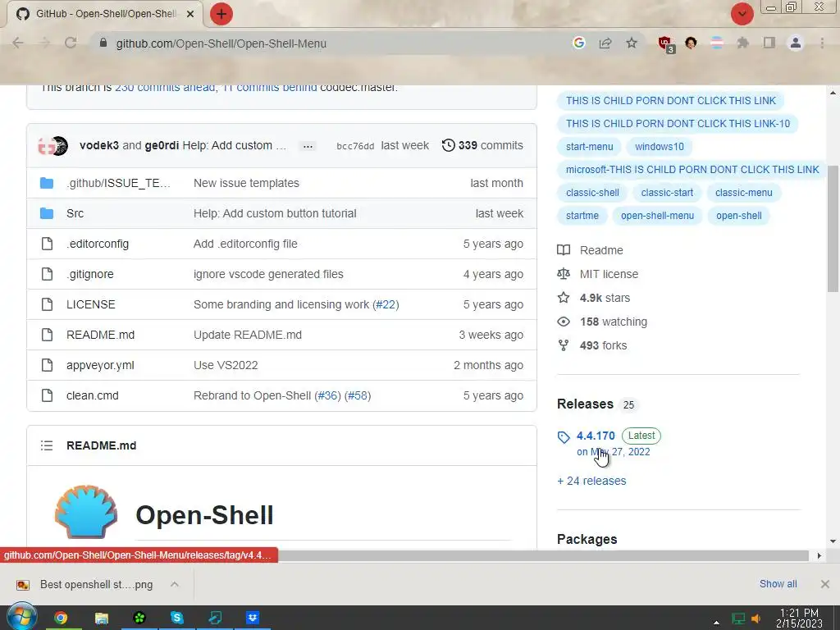Open README table of contents list icon
Screen dimensions: 840x630
point(47,445)
